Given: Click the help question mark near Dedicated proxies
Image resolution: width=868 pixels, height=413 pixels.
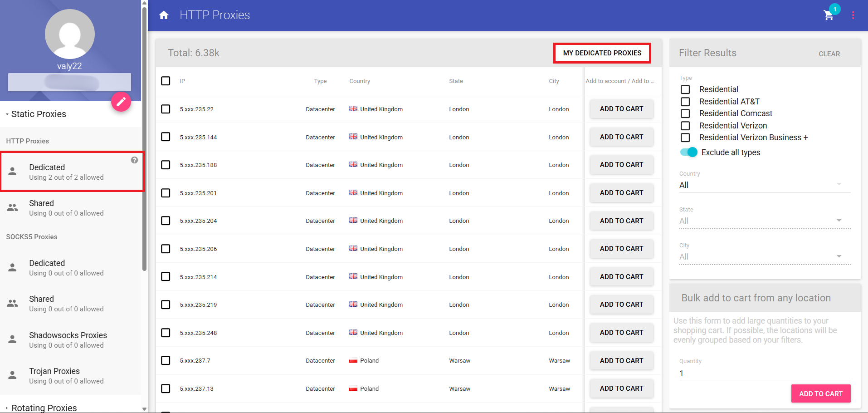Looking at the screenshot, I should (134, 160).
